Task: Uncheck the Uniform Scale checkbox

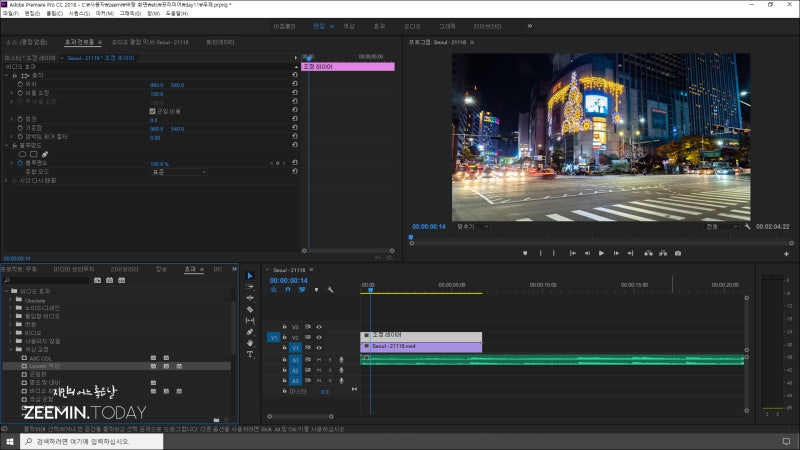Action: pyautogui.click(x=152, y=111)
